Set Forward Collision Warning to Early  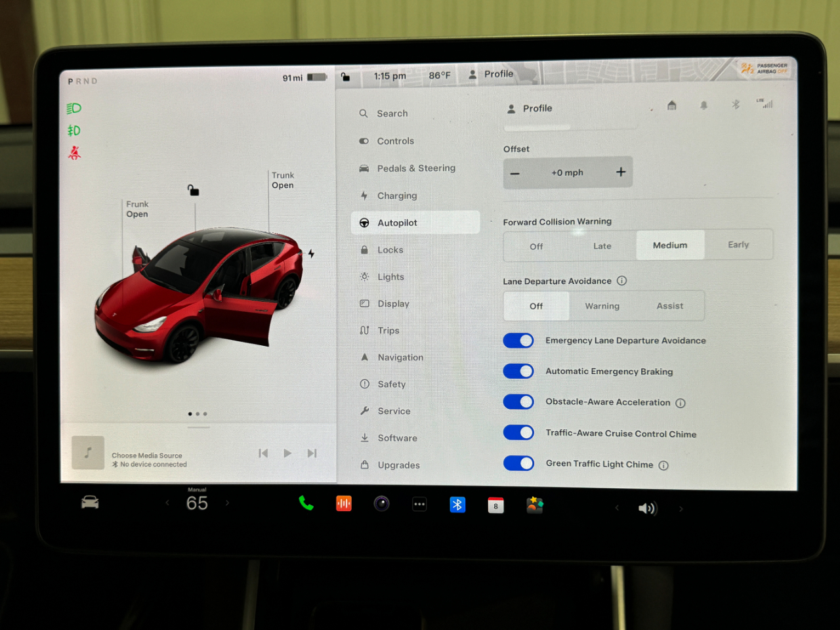[738, 245]
